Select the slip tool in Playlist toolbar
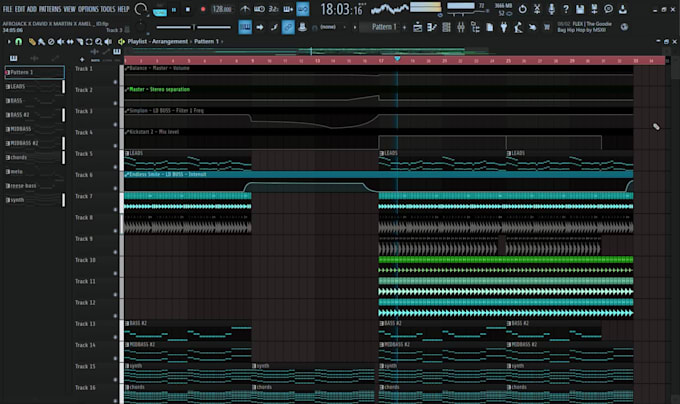Image resolution: width=680 pixels, height=404 pixels. (x=70, y=42)
